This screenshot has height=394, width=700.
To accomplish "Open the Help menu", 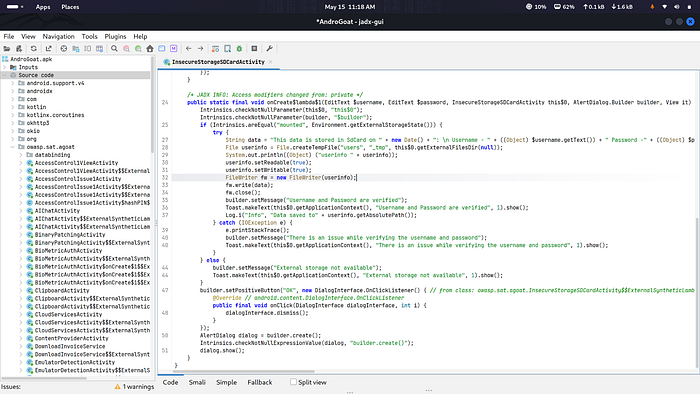I will tap(140, 37).
